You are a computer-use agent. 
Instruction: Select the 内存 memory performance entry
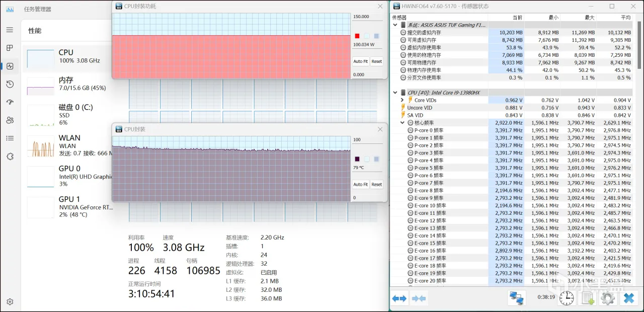[67, 84]
